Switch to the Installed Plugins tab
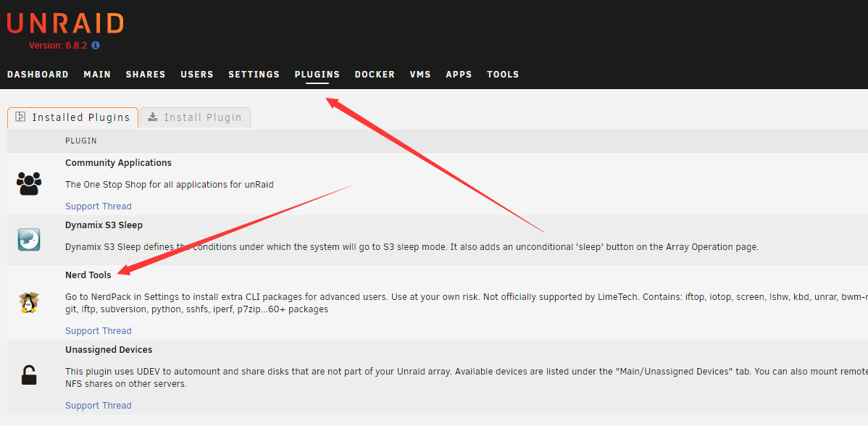The width and height of the screenshot is (868, 426). (73, 117)
